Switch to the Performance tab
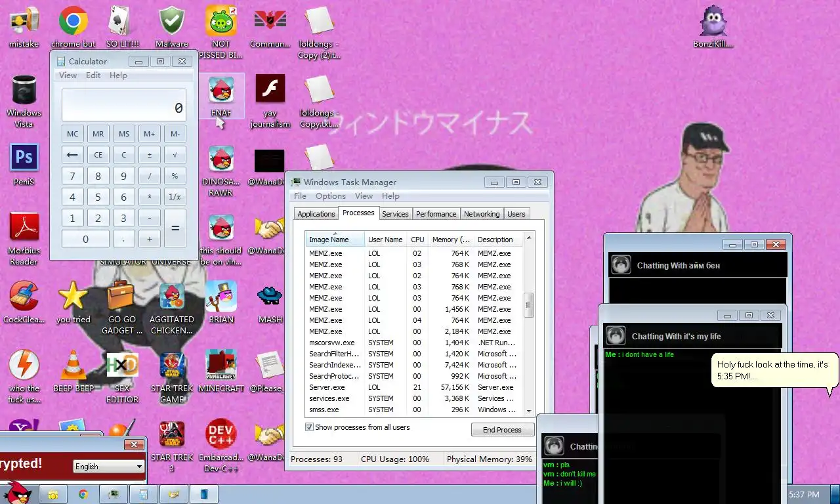This screenshot has height=504, width=840. (x=436, y=214)
